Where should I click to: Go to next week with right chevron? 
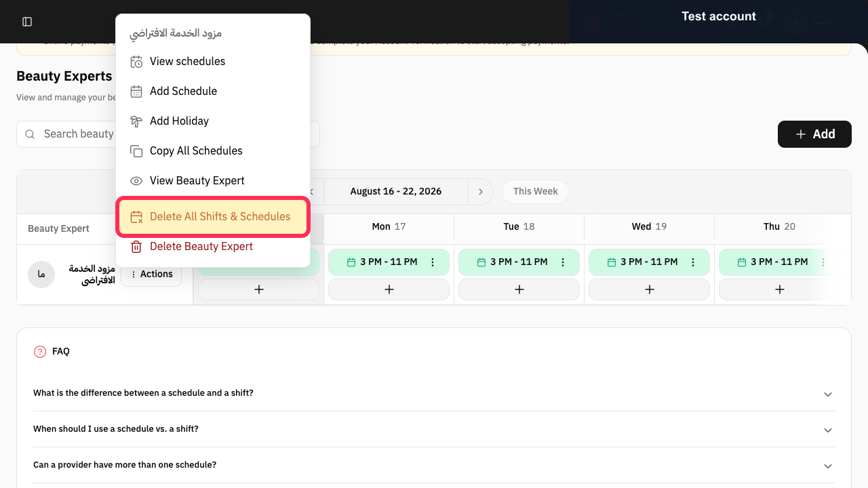[x=481, y=192]
